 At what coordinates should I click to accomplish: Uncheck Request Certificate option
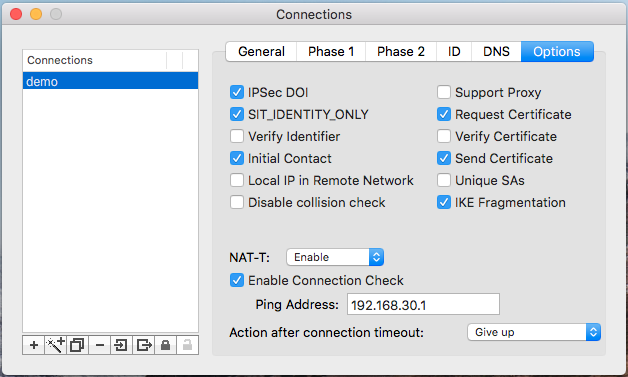click(444, 114)
